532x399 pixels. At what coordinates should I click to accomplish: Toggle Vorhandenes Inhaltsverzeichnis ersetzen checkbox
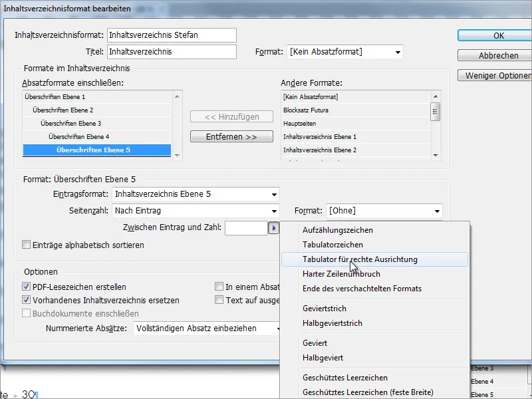26,300
